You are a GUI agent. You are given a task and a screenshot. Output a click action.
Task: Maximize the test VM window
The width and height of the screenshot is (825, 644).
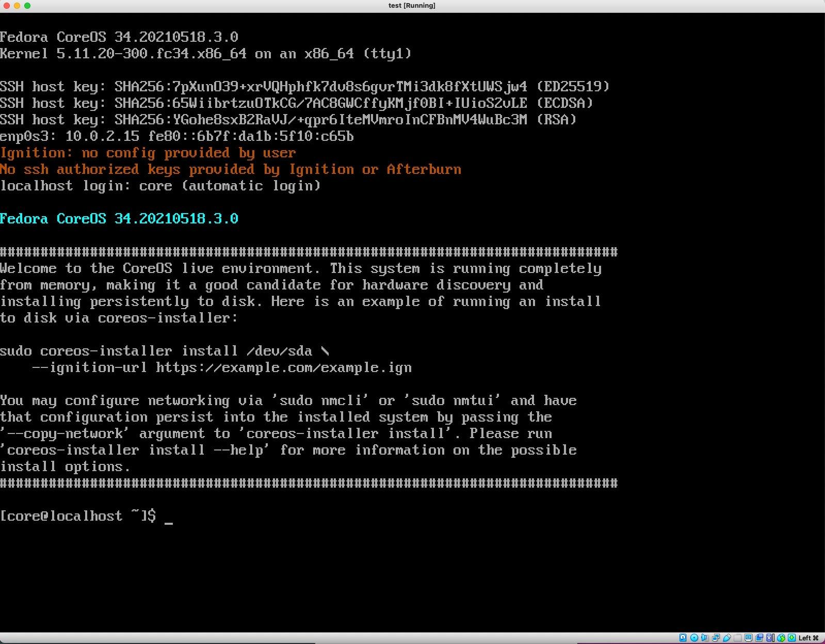coord(27,6)
